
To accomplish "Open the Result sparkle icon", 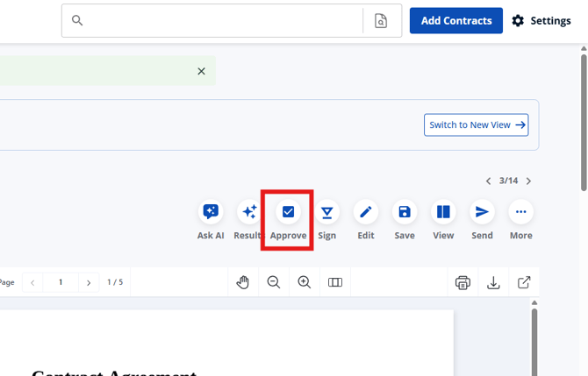I will pos(249,212).
